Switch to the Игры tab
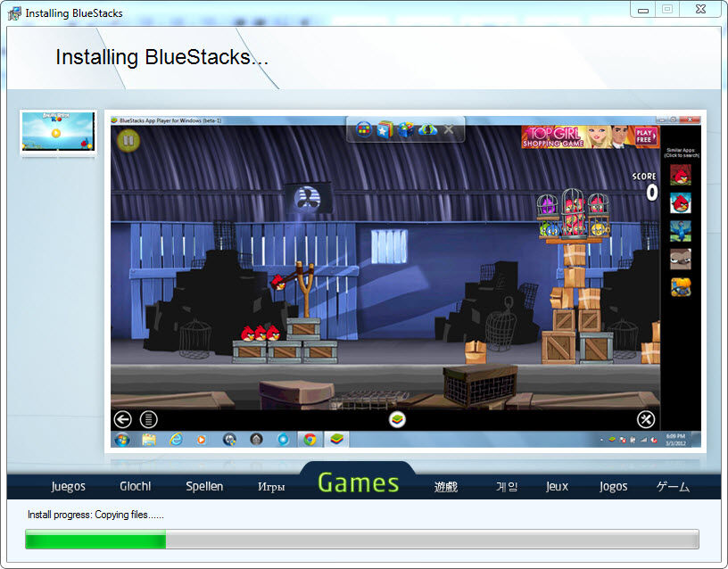 [271, 487]
